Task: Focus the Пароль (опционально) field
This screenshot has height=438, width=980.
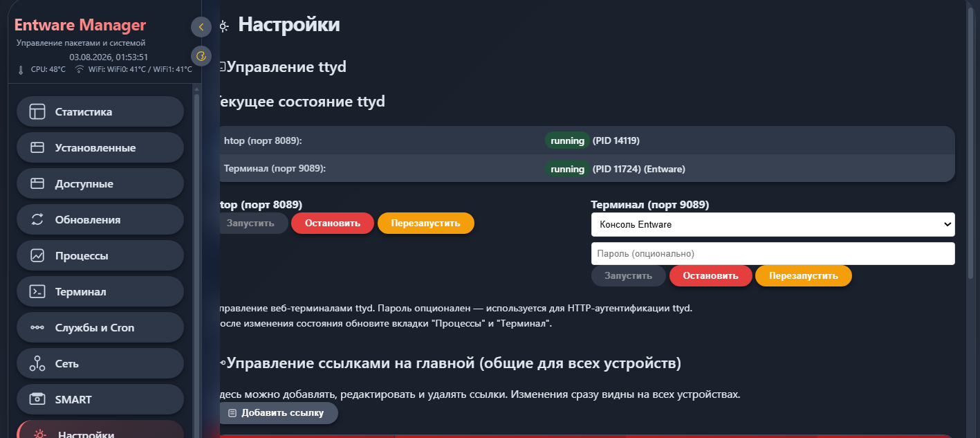Action: 773,253
